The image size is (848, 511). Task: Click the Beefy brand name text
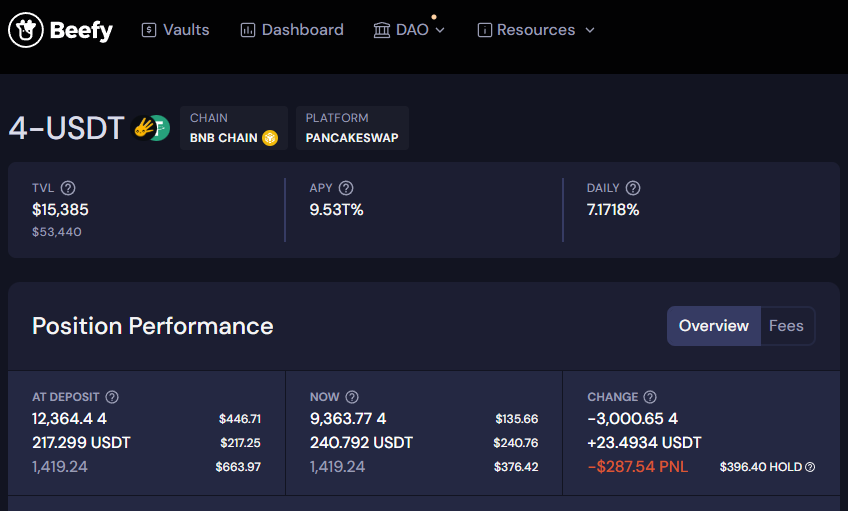(81, 30)
